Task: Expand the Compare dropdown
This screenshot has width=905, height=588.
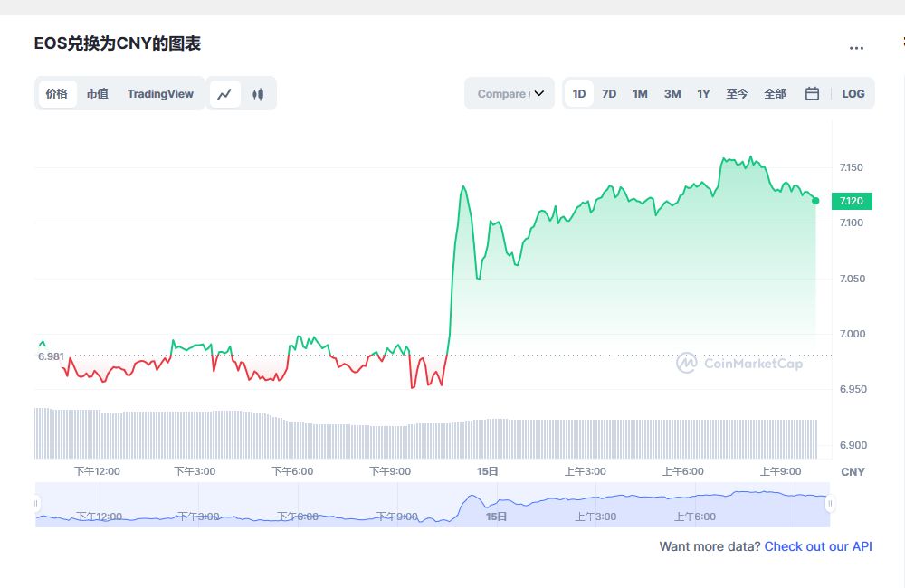Action: point(510,93)
